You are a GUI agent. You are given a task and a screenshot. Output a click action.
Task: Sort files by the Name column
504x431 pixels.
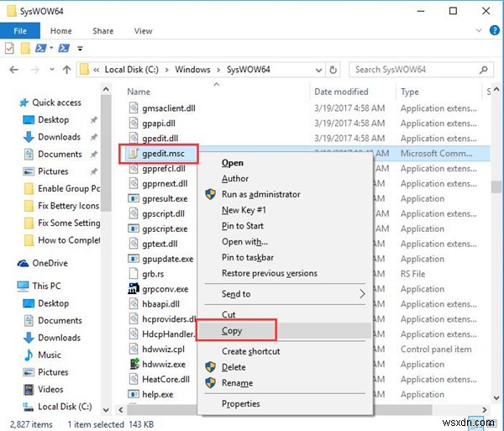coord(139,92)
